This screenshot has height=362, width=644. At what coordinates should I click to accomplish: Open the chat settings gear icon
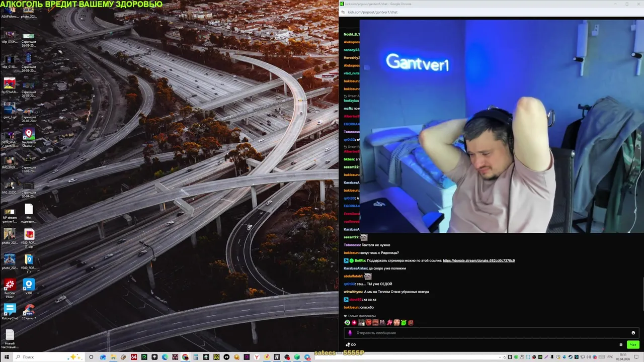(621, 344)
